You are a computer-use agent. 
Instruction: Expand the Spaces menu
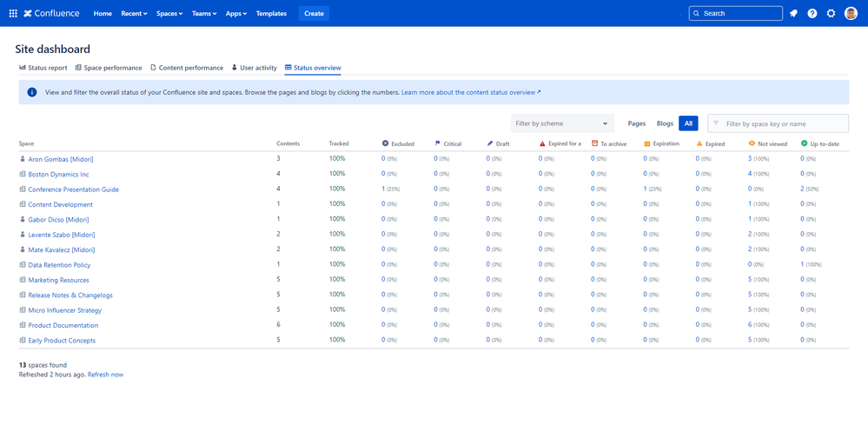pos(169,14)
